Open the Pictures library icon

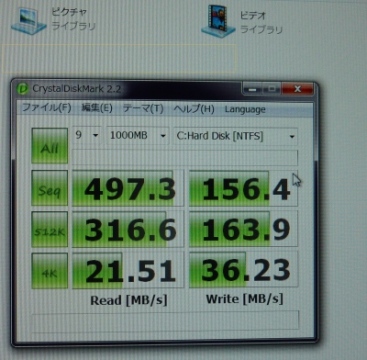coord(28,21)
